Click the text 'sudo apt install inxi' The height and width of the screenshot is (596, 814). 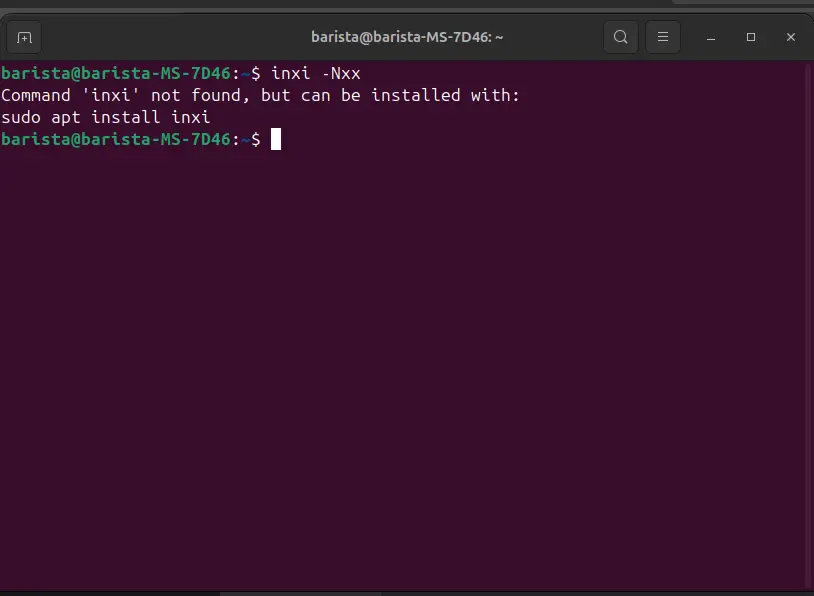coord(105,118)
